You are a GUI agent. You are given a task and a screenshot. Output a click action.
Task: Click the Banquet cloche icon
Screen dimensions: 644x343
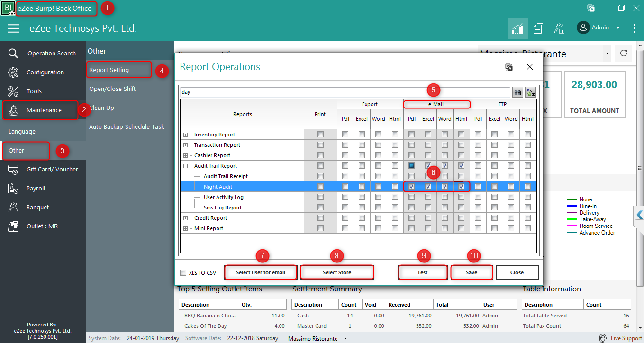tap(13, 207)
